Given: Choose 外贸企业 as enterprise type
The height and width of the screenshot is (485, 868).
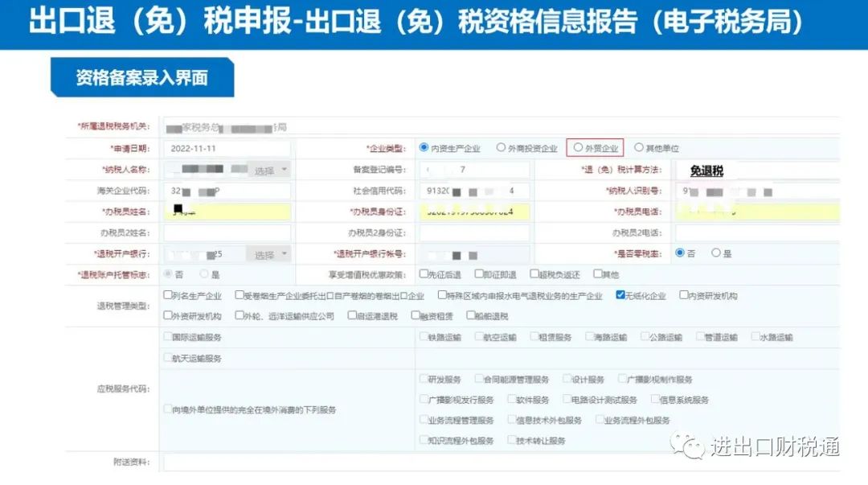Looking at the screenshot, I should pos(578,147).
